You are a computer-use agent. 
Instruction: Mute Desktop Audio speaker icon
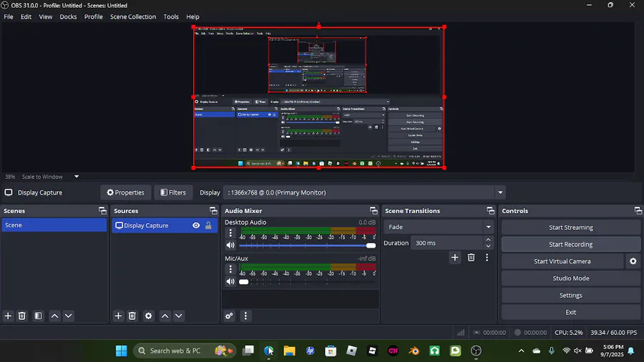click(230, 245)
